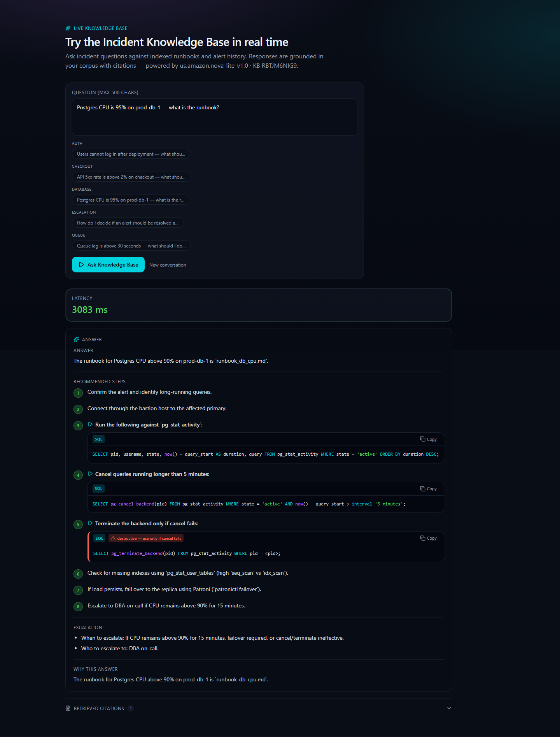
Task: Copy the pg_terminate_backend SQL snippet
Action: 428,538
